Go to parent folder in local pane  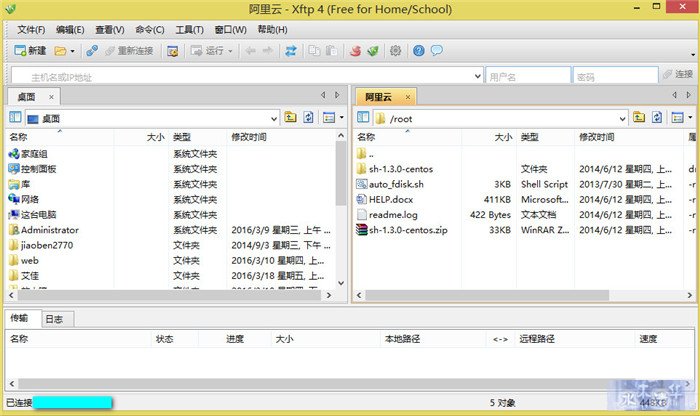pyautogui.click(x=290, y=117)
